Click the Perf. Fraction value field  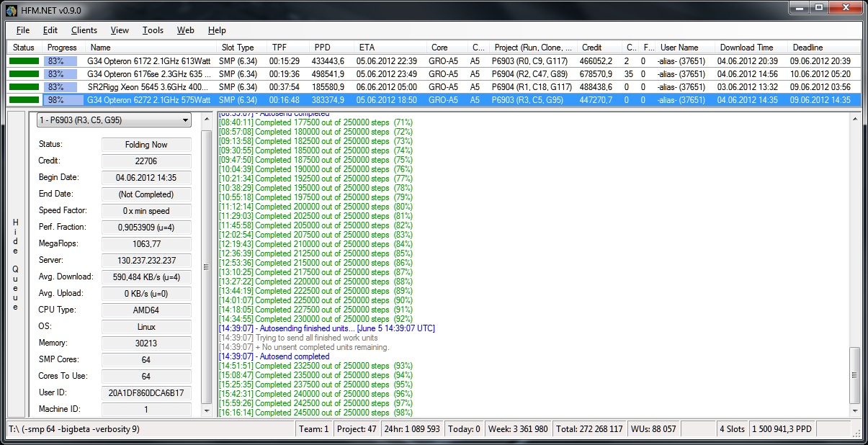click(x=146, y=227)
